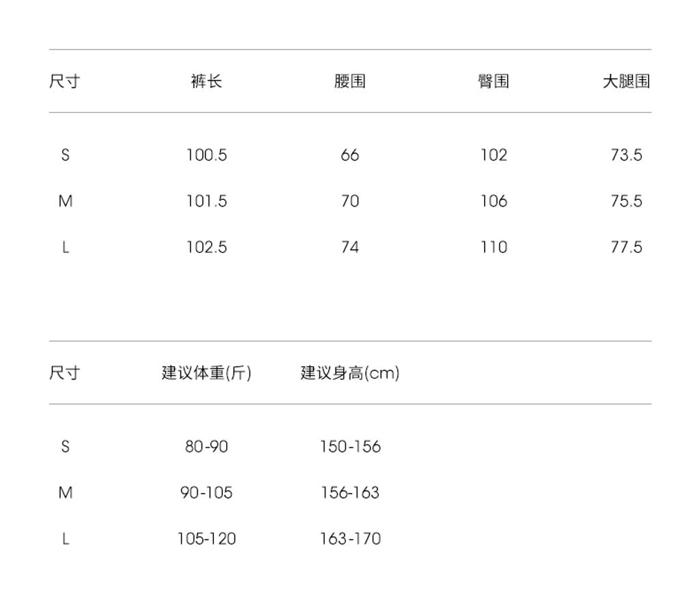Select the 105-120 weight range

point(206,539)
